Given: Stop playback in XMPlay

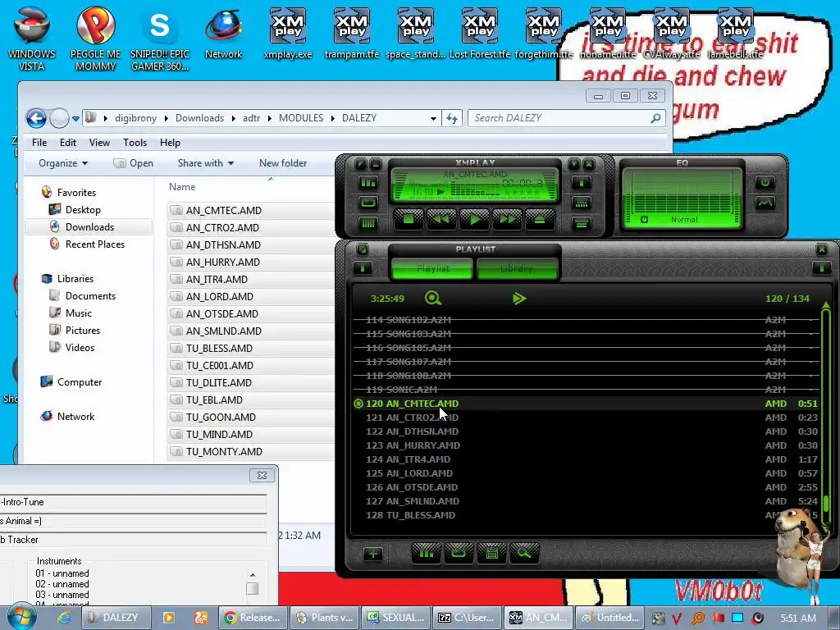Looking at the screenshot, I should [409, 219].
